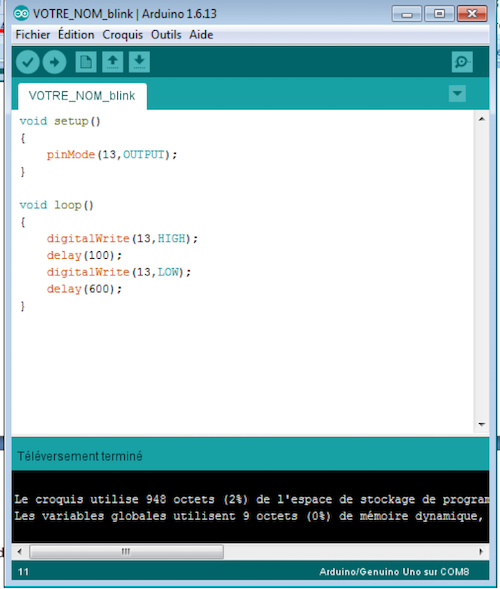The height and width of the screenshot is (589, 500).
Task: Open a sketch with up-arrow icon
Action: pyautogui.click(x=113, y=62)
